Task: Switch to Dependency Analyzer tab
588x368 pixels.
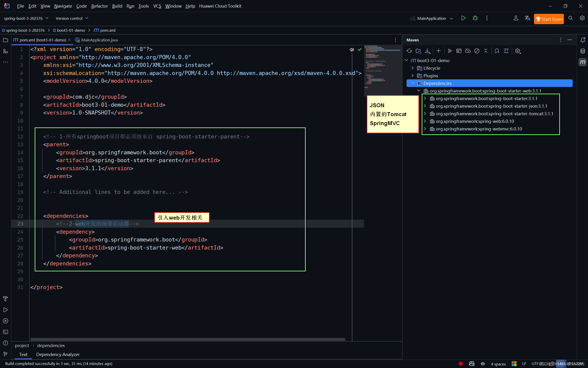Action: (58, 354)
